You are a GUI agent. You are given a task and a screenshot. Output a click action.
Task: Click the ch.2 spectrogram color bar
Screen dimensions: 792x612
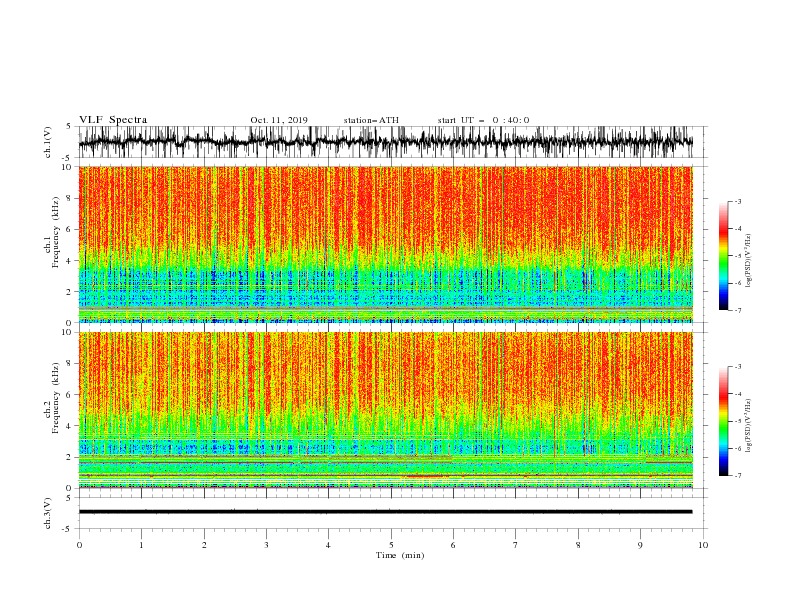723,421
